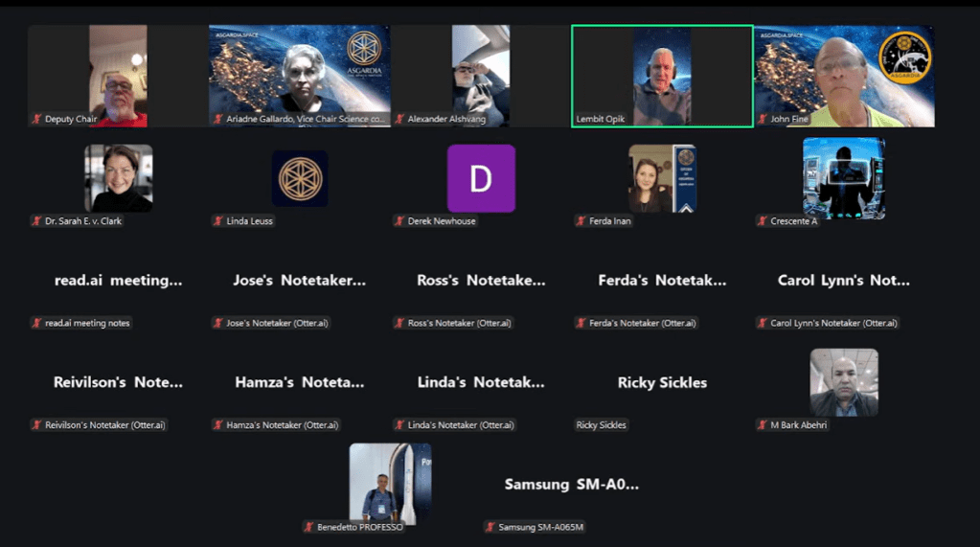Click the muted mic icon next to John Fine
This screenshot has width=980, height=547.
pos(763,120)
